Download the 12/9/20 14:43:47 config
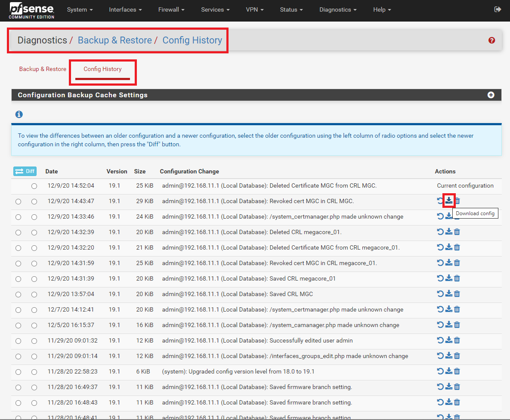Screen dimensions: 510x420 point(449,201)
